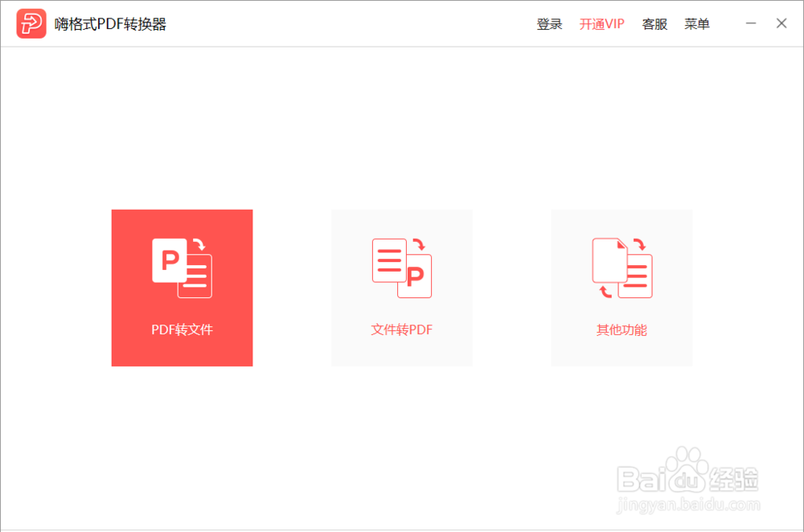804x532 pixels.
Task: Open the 其他功能 features card
Action: point(621,288)
